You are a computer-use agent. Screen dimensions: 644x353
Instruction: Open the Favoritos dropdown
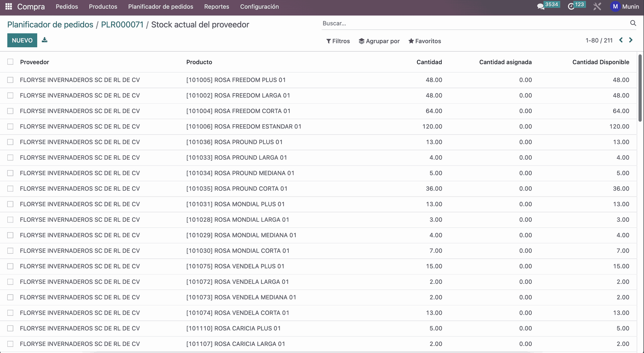tap(425, 41)
